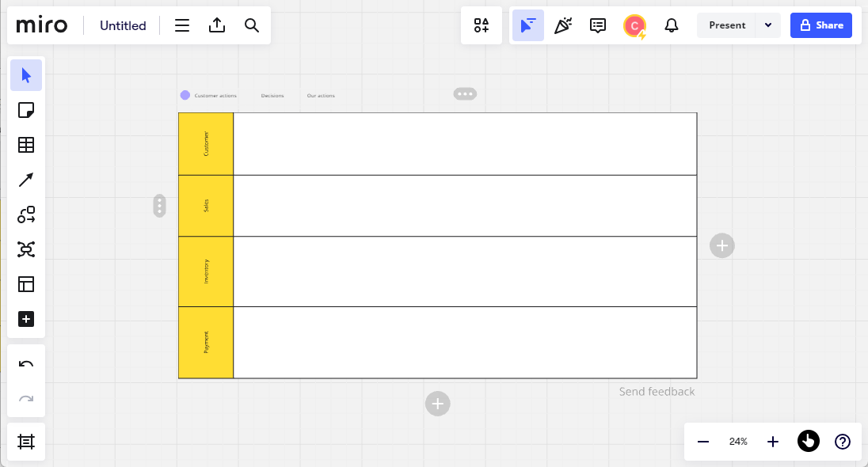Open the main hamburger menu
This screenshot has height=467, width=868.
pyautogui.click(x=182, y=25)
